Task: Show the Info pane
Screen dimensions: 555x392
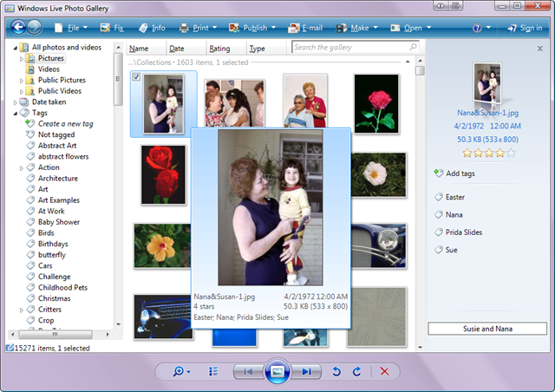Action: tap(151, 28)
